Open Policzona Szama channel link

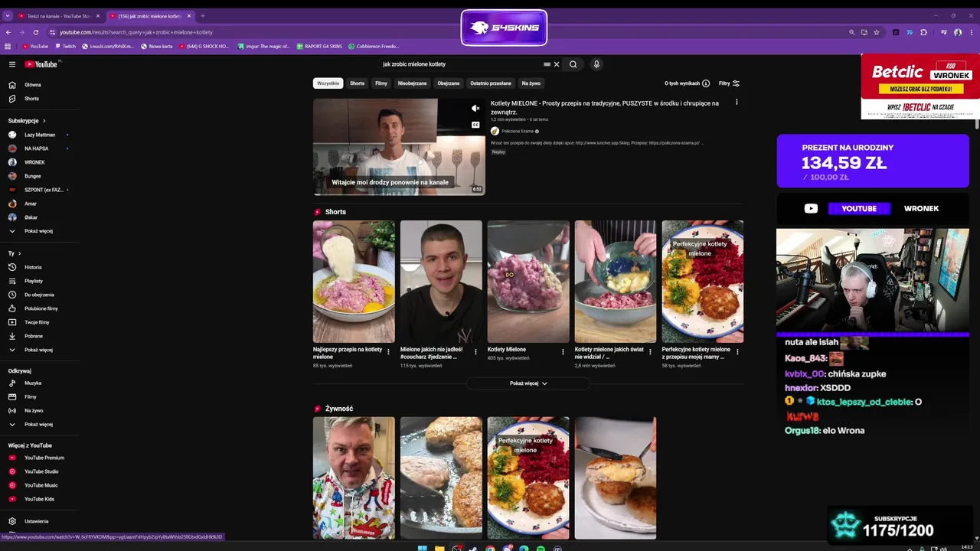point(518,131)
